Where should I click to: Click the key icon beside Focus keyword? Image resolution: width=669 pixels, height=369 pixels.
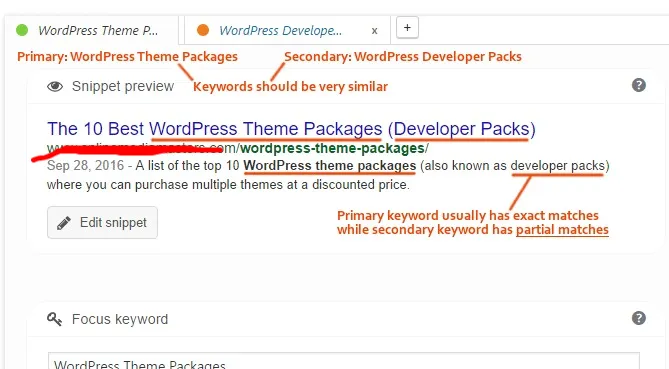click(x=55, y=319)
